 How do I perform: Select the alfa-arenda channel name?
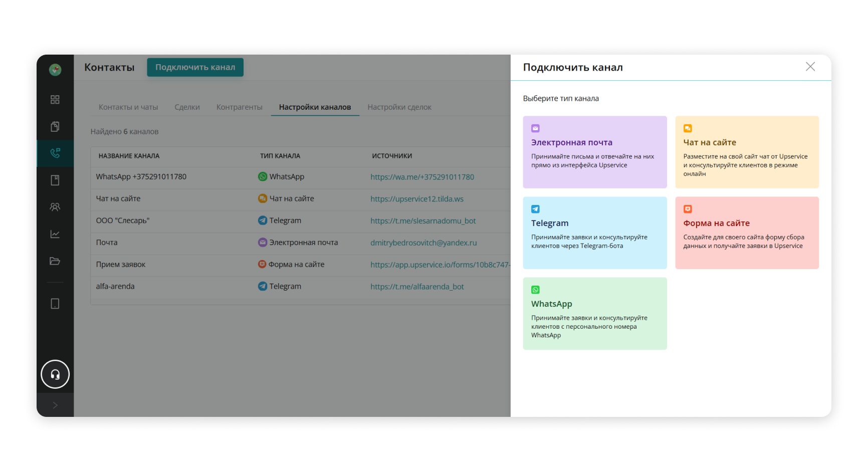(115, 287)
